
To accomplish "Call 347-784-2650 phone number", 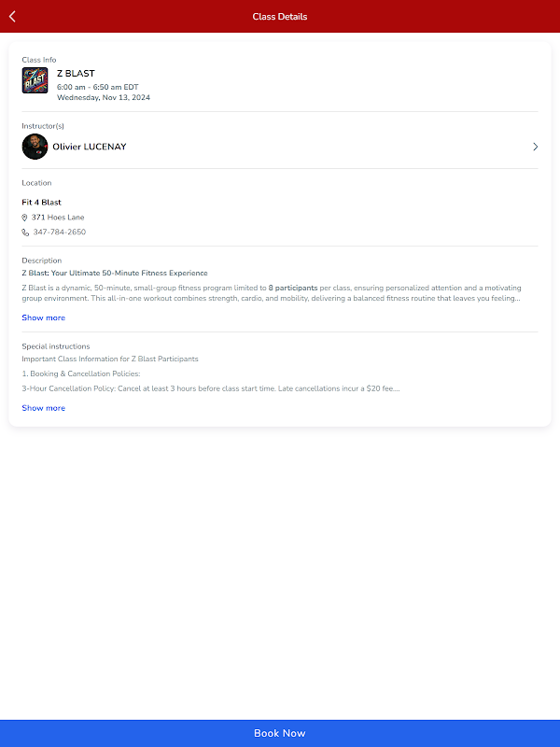I will (59, 233).
